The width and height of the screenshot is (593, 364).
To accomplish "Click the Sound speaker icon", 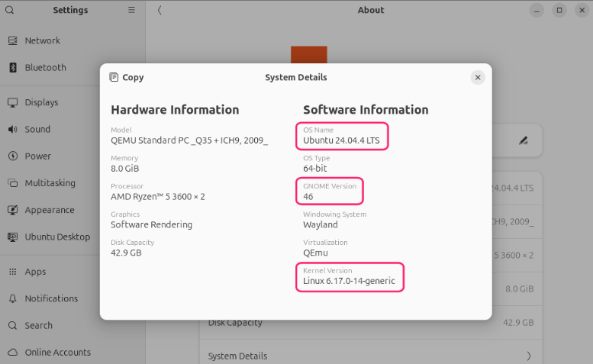I will (12, 129).
